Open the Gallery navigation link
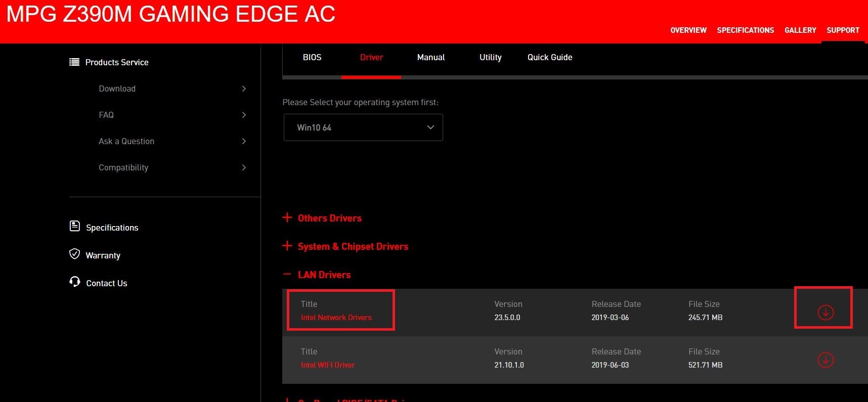The image size is (868, 402). click(x=800, y=30)
